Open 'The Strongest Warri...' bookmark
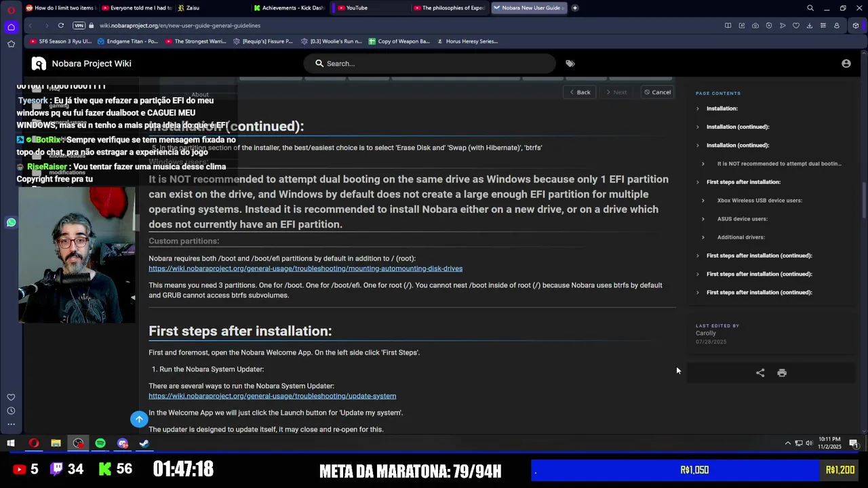The height and width of the screenshot is (488, 868). (x=196, y=41)
